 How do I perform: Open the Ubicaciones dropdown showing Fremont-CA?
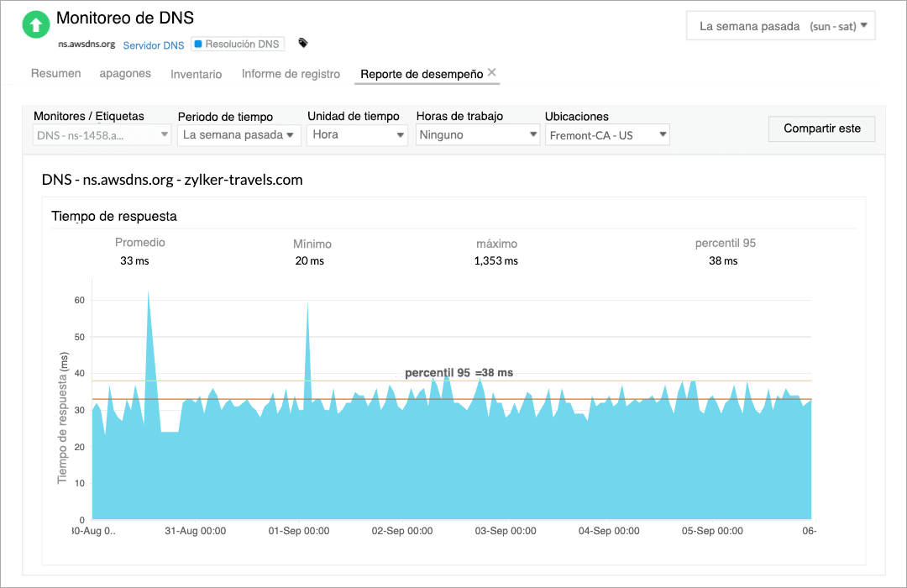coord(606,134)
